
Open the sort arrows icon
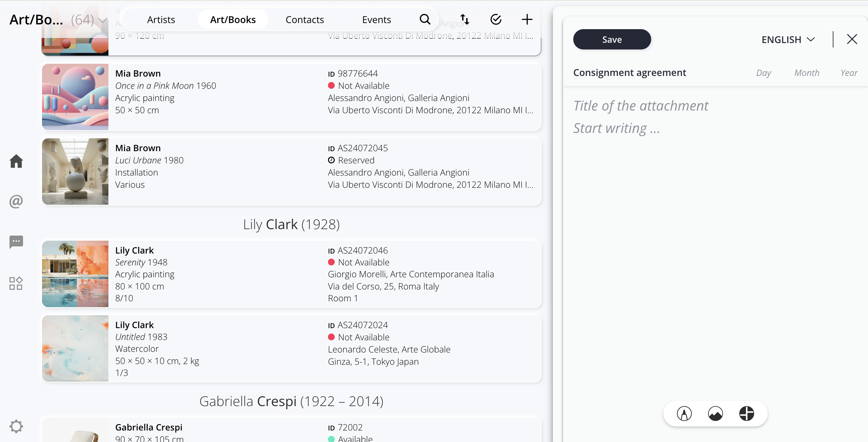464,19
